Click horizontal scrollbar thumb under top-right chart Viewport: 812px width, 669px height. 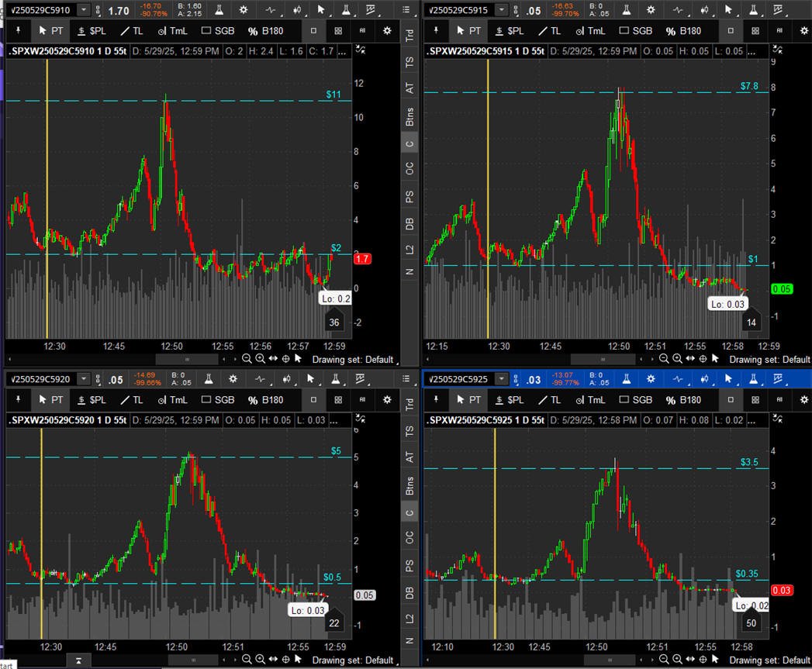coord(603,359)
